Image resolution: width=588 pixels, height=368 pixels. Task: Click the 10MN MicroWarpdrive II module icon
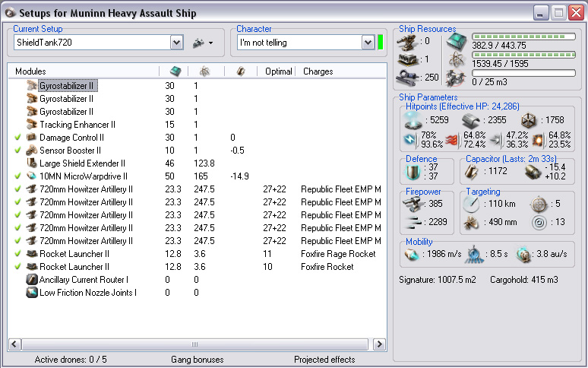coord(32,176)
